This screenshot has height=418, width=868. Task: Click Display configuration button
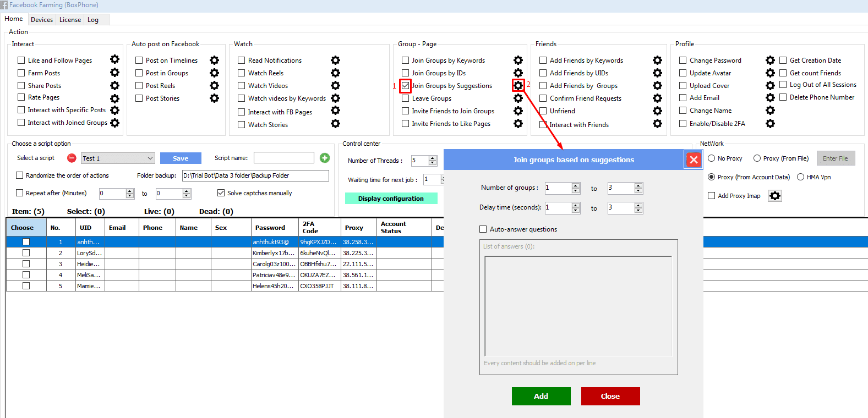391,199
